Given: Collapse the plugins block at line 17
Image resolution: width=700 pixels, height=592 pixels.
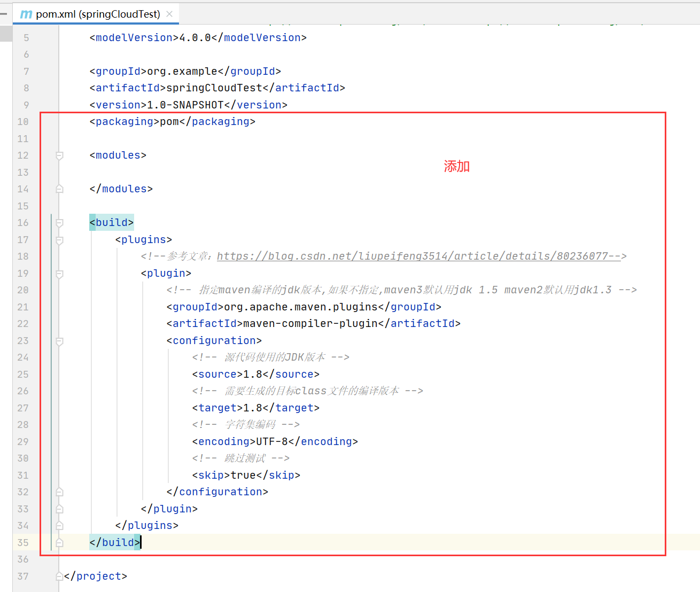Looking at the screenshot, I should (59, 240).
